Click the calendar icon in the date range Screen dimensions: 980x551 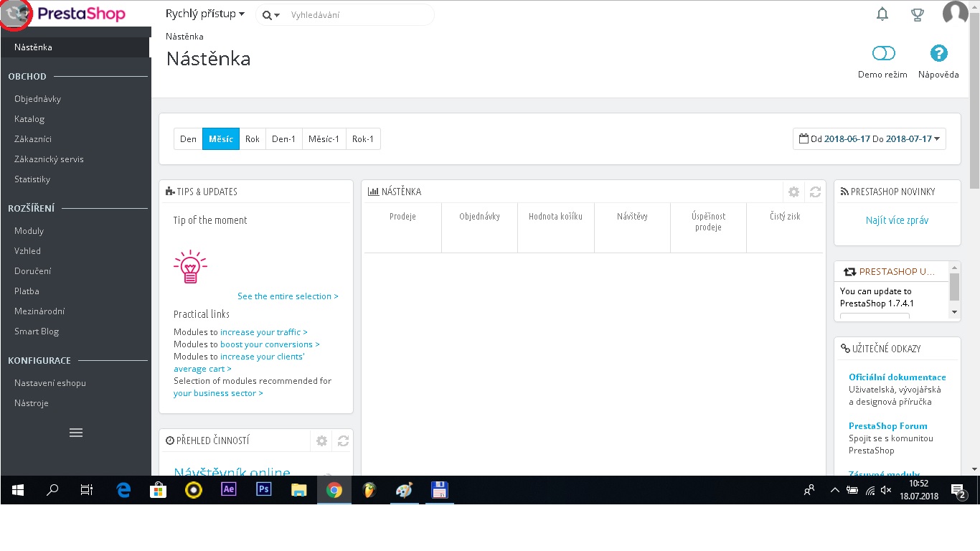[x=804, y=138]
